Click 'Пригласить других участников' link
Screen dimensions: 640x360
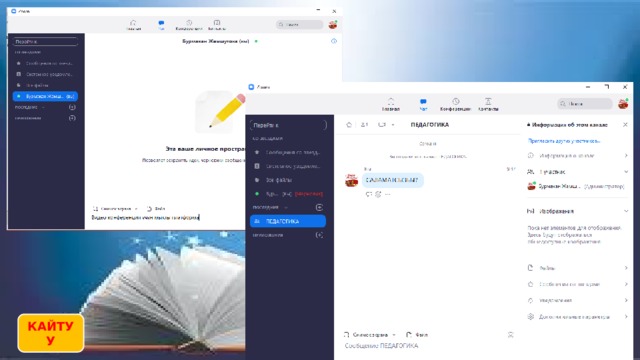point(564,141)
